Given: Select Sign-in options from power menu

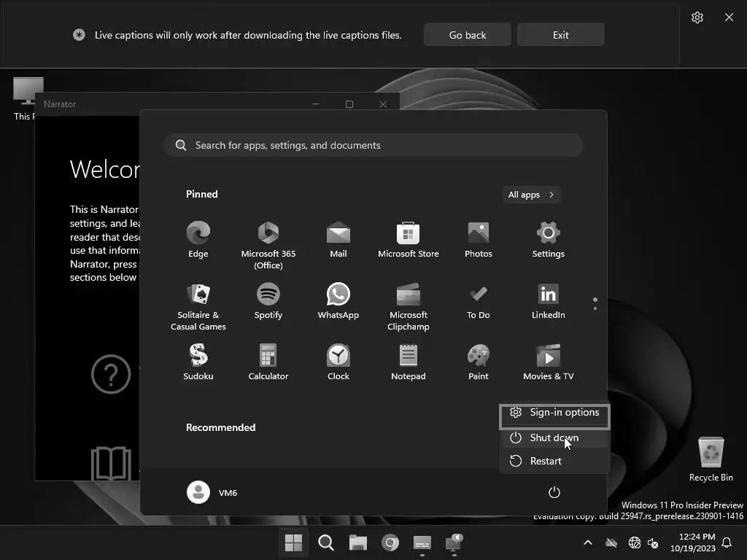Looking at the screenshot, I should pos(554,413).
